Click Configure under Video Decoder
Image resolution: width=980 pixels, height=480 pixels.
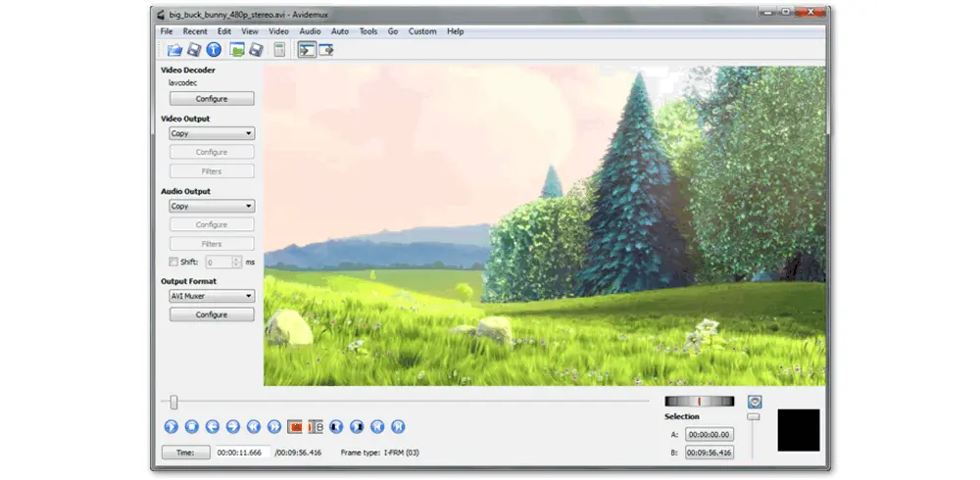[x=212, y=99]
